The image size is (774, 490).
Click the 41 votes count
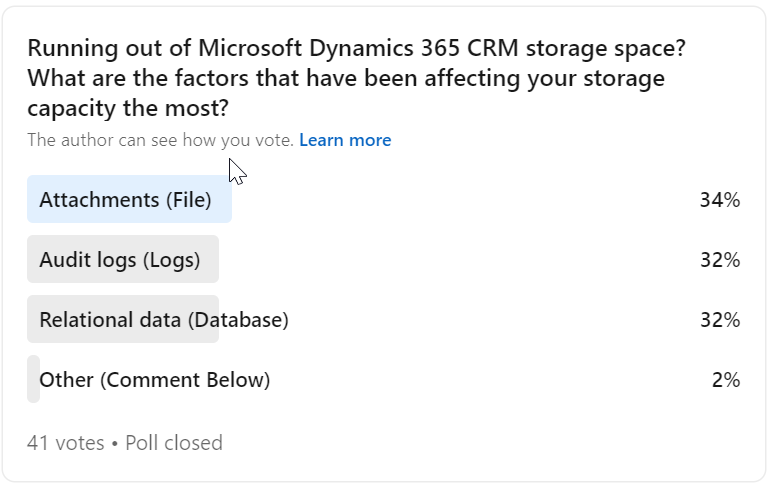[66, 443]
